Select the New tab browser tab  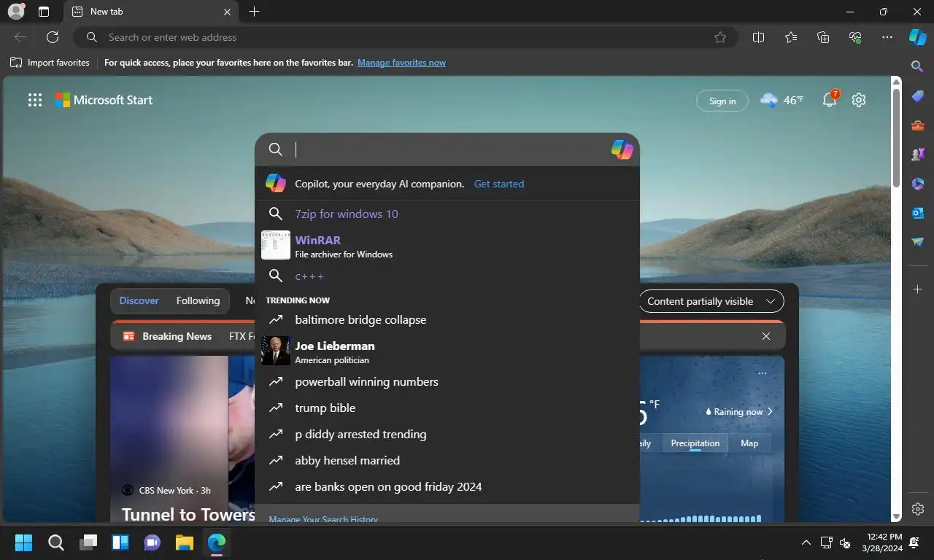pyautogui.click(x=152, y=12)
